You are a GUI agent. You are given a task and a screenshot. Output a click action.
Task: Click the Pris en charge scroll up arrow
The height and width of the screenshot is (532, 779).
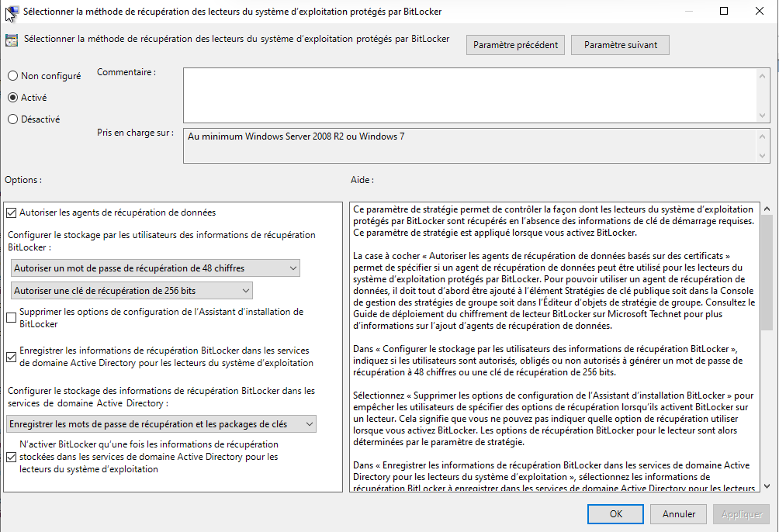pos(762,136)
